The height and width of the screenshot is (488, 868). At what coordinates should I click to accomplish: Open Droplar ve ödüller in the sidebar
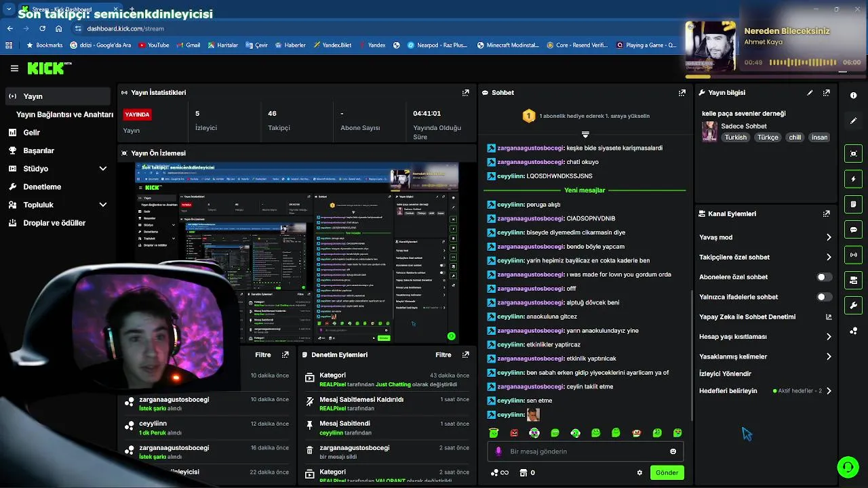coord(57,223)
